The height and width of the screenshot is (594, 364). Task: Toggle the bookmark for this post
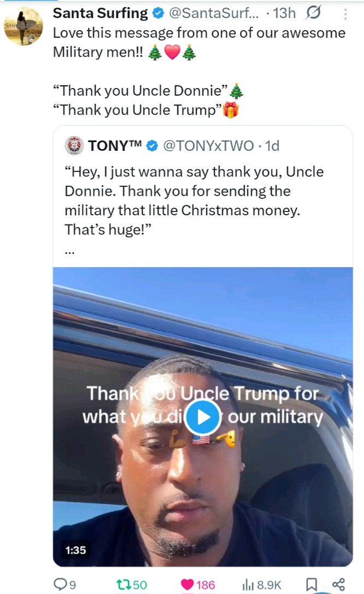pyautogui.click(x=312, y=584)
